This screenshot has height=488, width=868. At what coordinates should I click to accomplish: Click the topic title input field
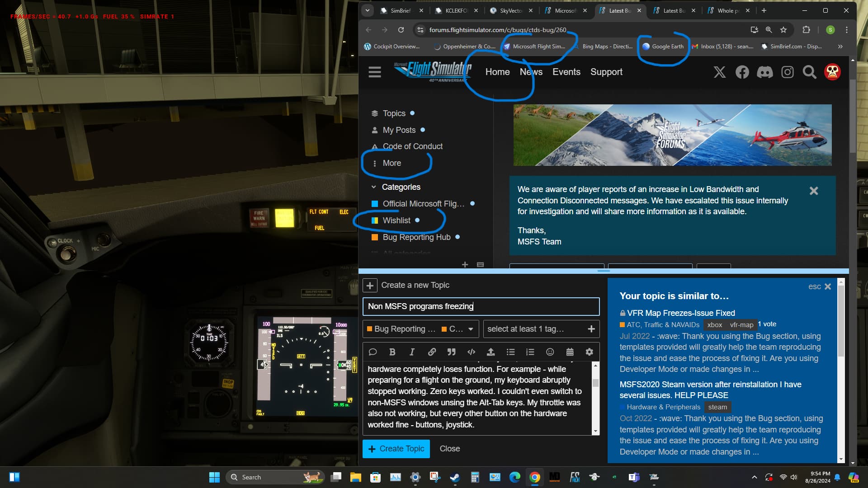pos(481,306)
